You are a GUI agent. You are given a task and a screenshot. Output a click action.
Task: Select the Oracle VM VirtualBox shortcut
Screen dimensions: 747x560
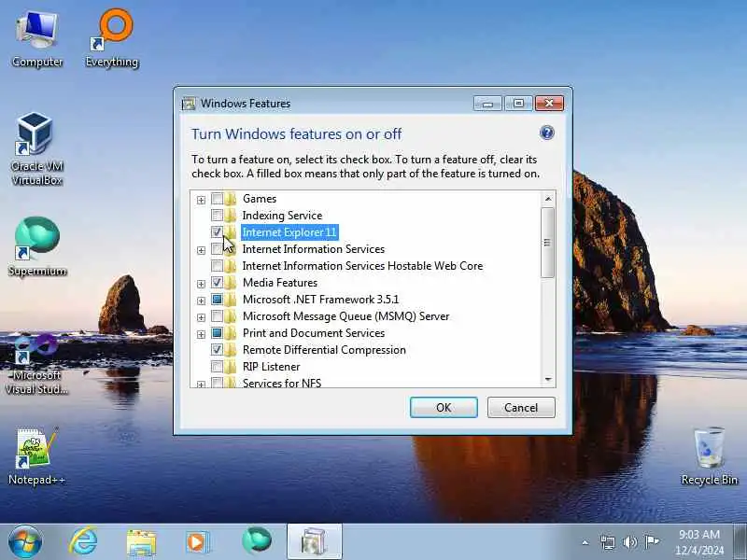36,149
